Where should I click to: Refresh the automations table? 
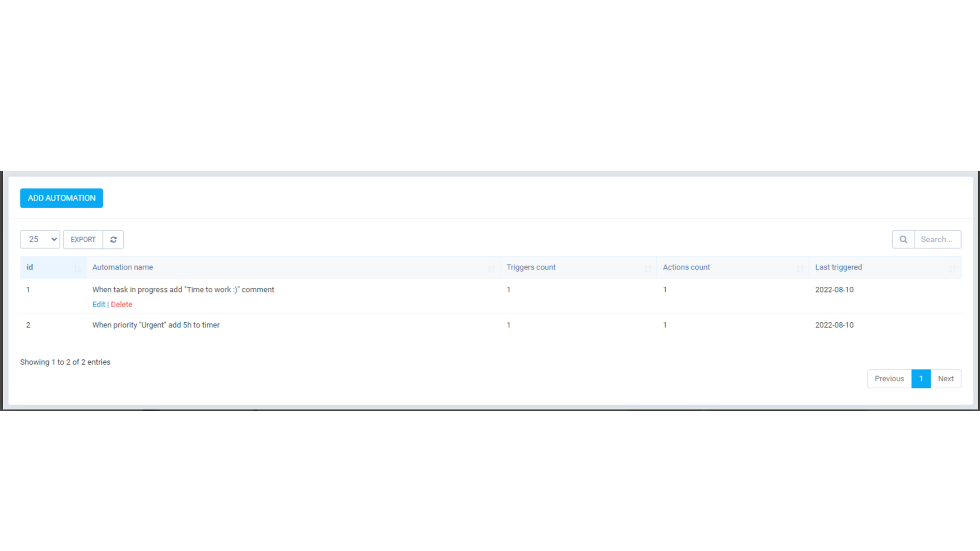(x=113, y=239)
